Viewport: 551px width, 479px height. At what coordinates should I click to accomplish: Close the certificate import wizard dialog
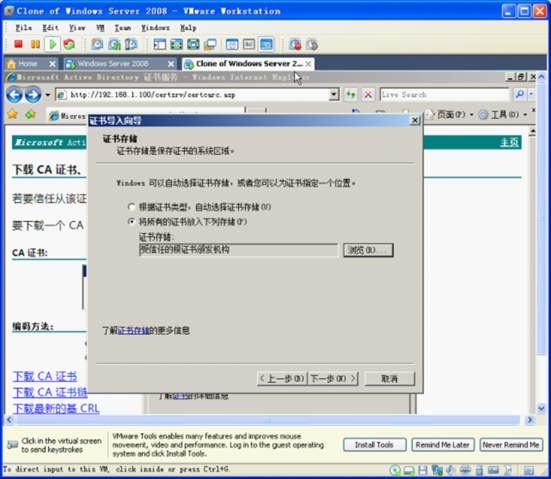tap(415, 121)
